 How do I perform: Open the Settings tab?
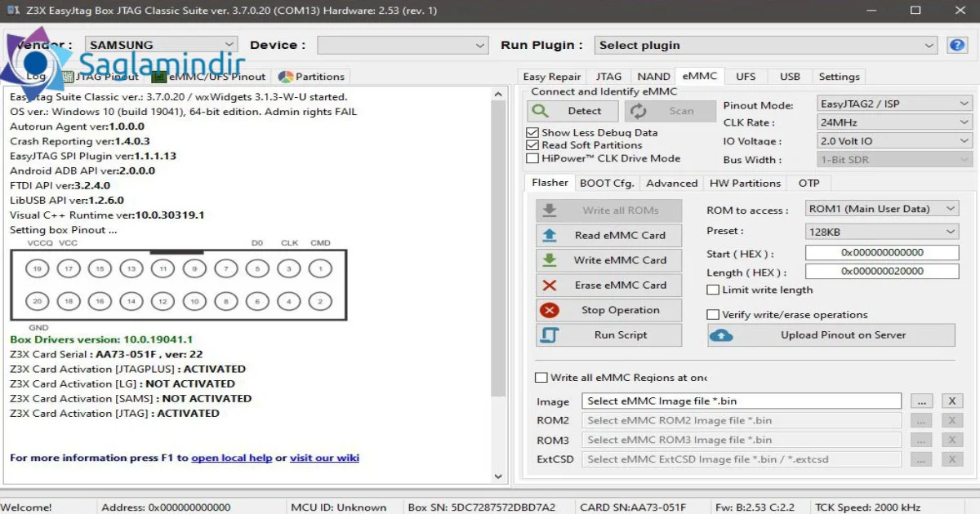tap(839, 77)
